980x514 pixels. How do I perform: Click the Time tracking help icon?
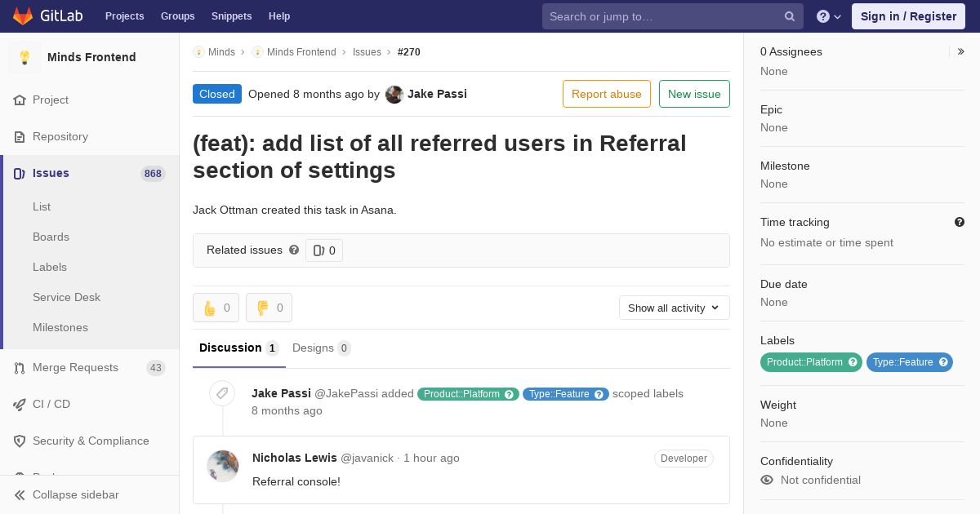960,222
